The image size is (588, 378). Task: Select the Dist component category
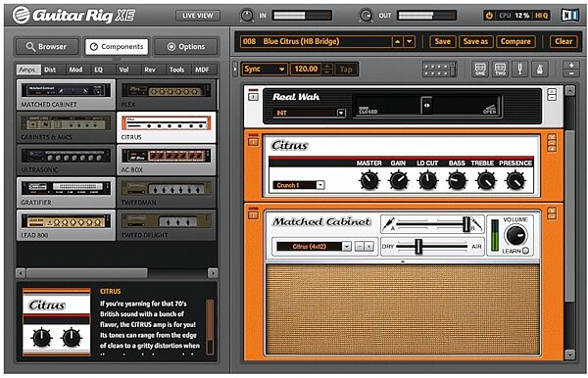pyautogui.click(x=50, y=70)
